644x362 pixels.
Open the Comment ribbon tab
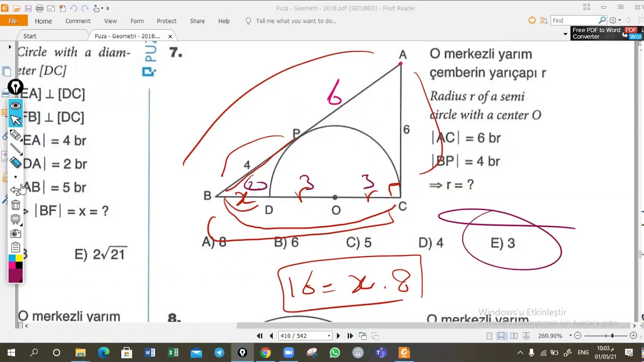[x=78, y=21]
